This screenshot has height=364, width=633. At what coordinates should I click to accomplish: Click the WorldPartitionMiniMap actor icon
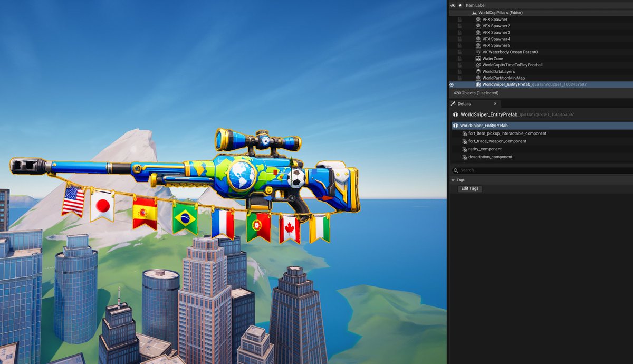[478, 78]
